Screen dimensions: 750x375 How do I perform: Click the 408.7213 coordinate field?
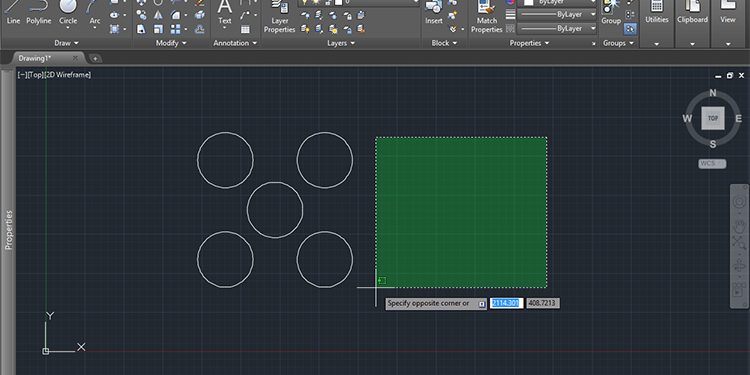pyautogui.click(x=543, y=303)
